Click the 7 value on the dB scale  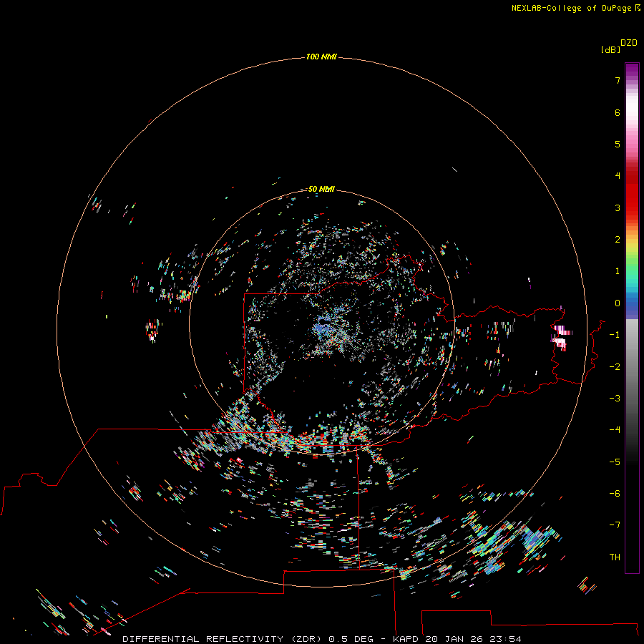point(618,80)
